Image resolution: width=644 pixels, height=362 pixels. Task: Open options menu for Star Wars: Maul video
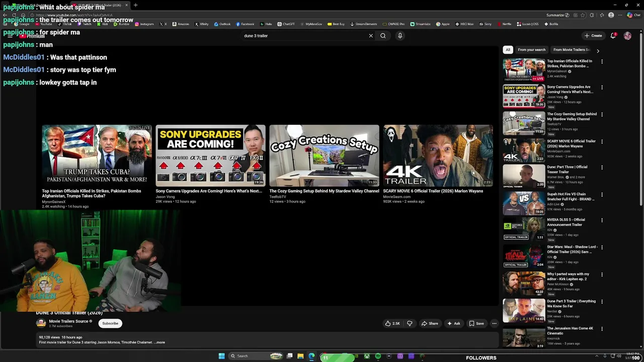point(602,247)
